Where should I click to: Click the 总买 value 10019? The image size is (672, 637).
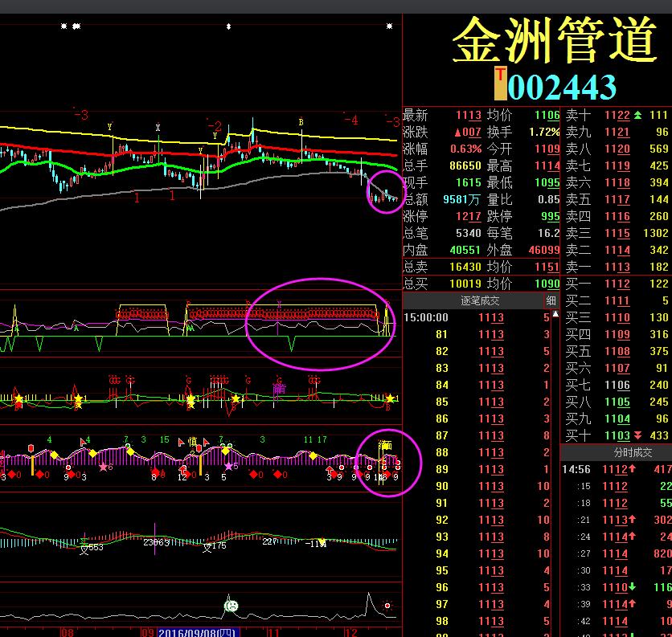click(x=465, y=284)
